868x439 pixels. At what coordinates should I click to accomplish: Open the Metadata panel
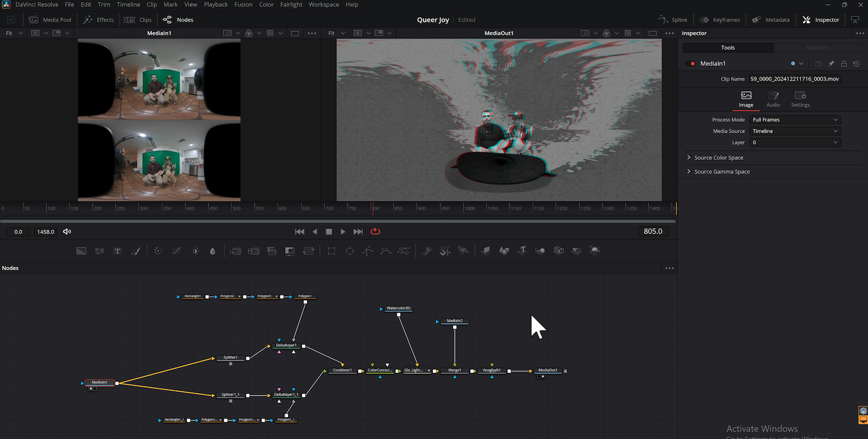coord(770,19)
